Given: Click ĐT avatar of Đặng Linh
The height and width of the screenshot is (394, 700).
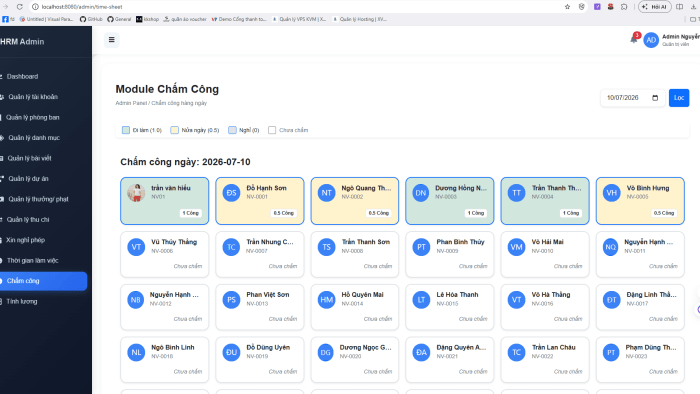Looking at the screenshot, I should (612, 300).
